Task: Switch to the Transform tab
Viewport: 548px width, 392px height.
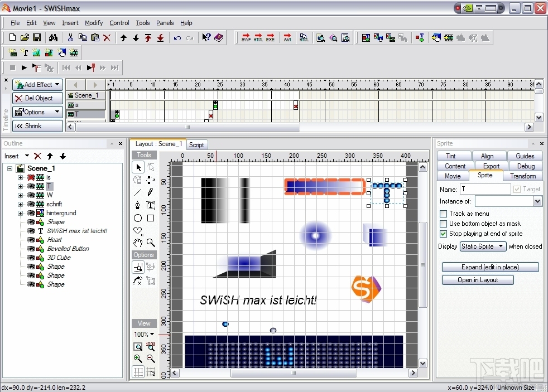Action: point(522,176)
